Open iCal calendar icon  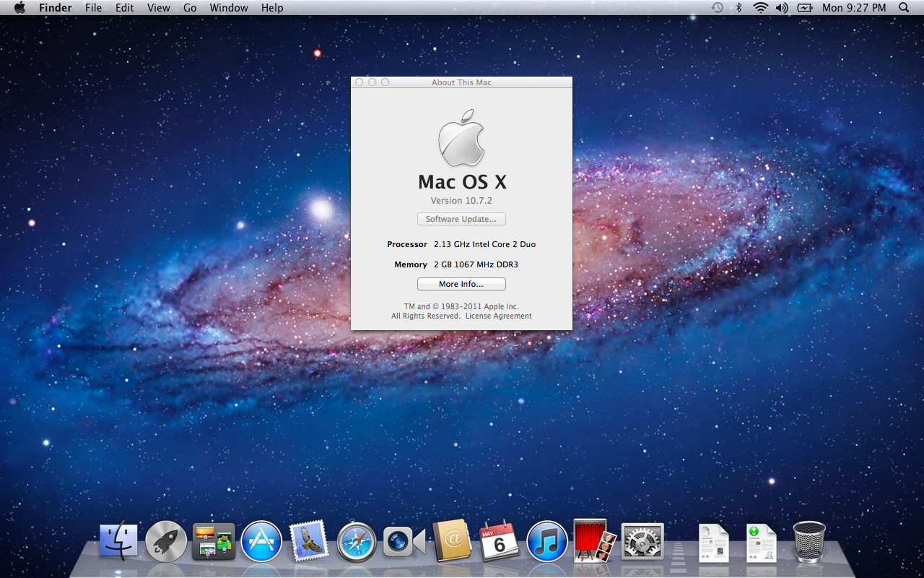click(x=499, y=541)
